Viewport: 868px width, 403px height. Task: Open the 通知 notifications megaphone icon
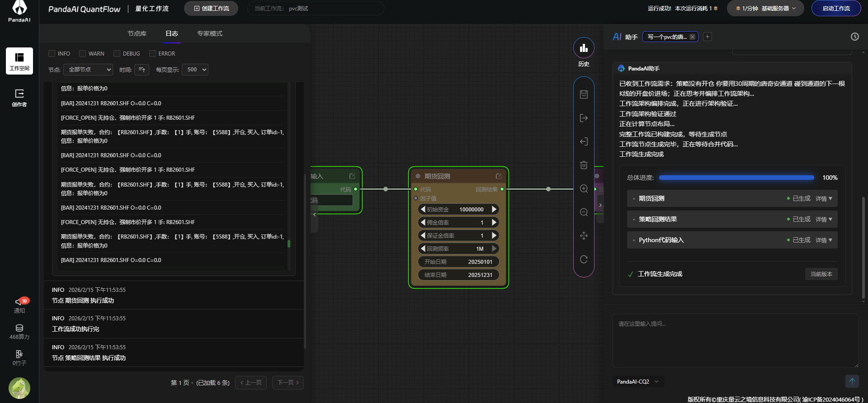click(19, 305)
